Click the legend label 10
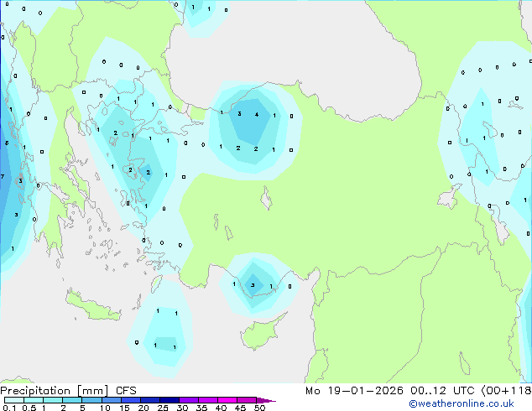 [105, 408]
